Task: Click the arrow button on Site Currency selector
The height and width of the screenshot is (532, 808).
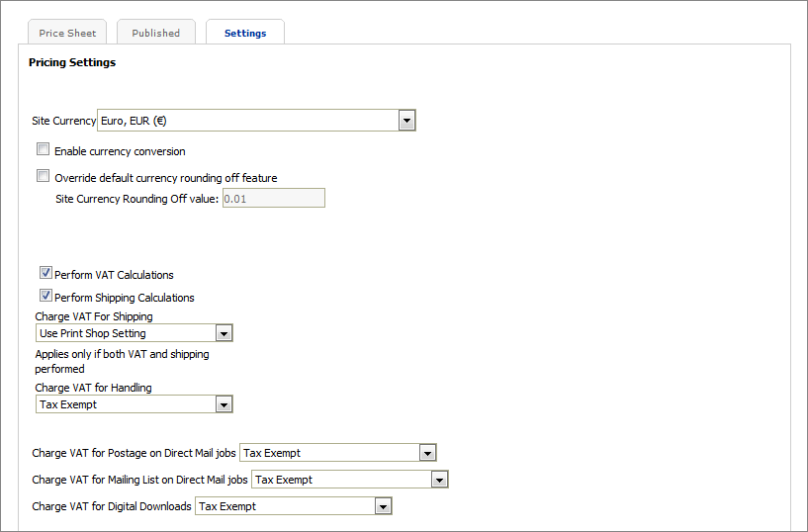Action: [x=406, y=121]
